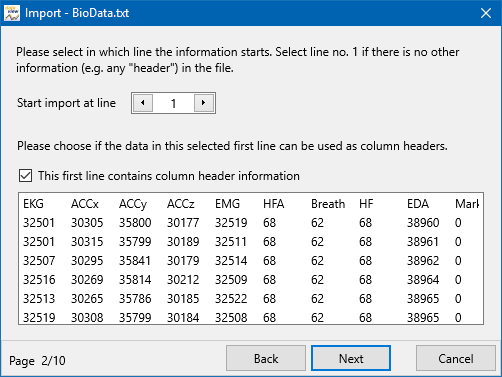Click the EKG value 32507
The height and width of the screenshot is (377, 502).
click(x=39, y=260)
